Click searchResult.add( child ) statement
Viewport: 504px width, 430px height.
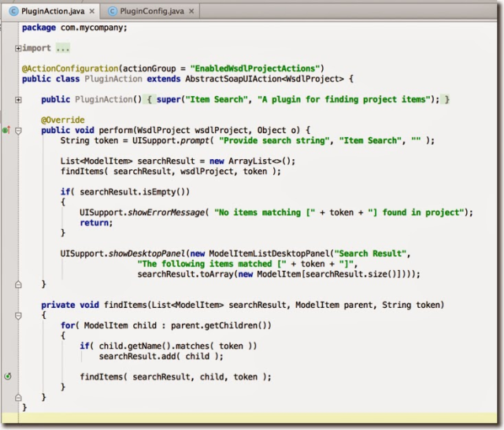tap(161, 357)
